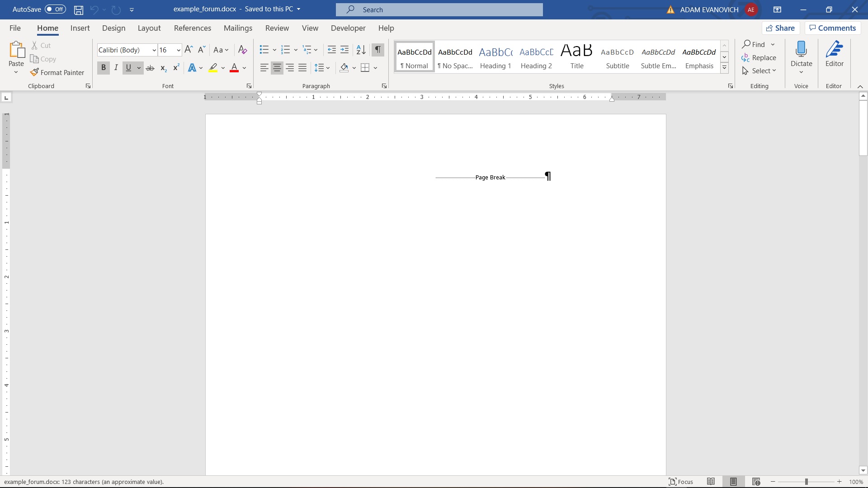Apply strikethrough formatting
Screen dimensions: 868x488
(x=150, y=68)
